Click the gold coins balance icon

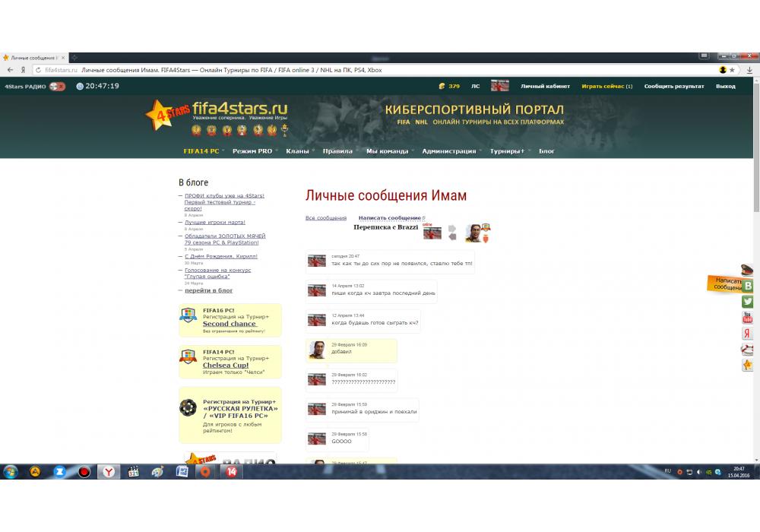[x=442, y=87]
